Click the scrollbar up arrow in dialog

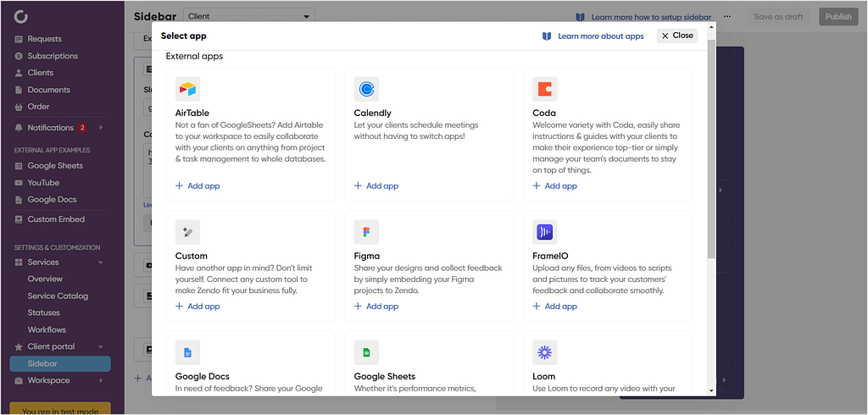[711, 26]
